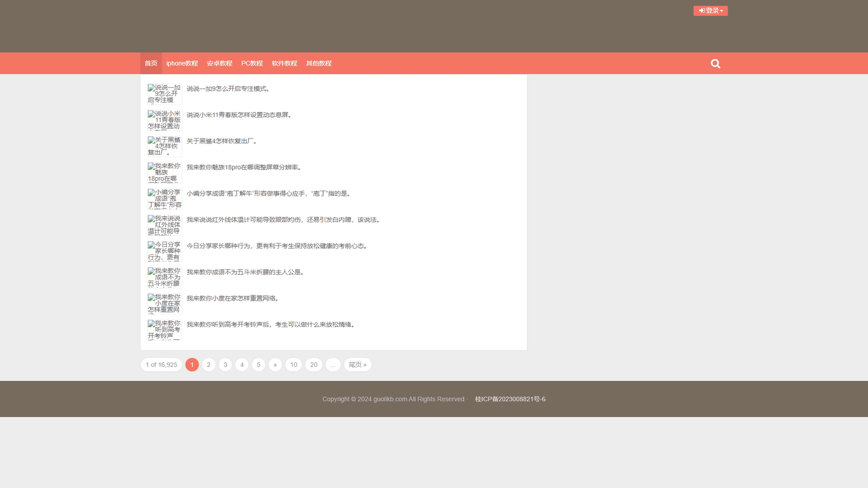
Task: Open article 说说小米11青春版怎样设置动态息屏
Action: [x=239, y=115]
